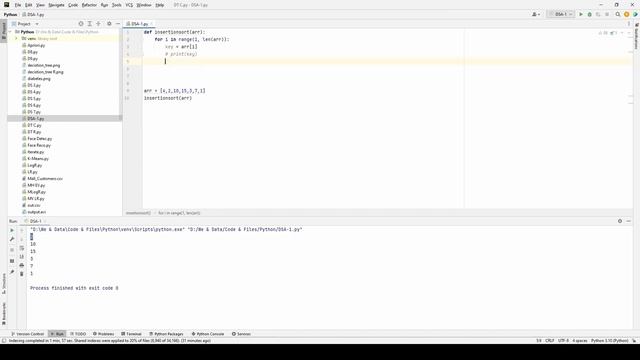Open UTF-8 encoding selector
640x360 pixels.
[563, 340]
